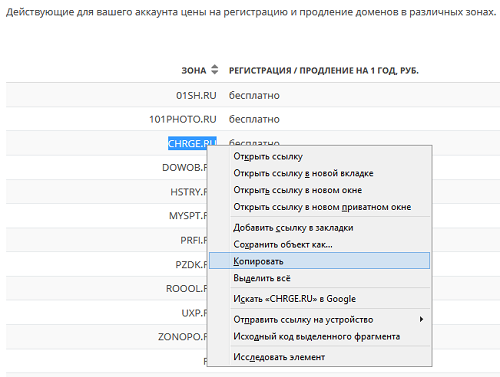The image size is (500, 377).
Task: Click the ЗОНА column header
Action: coord(194,70)
